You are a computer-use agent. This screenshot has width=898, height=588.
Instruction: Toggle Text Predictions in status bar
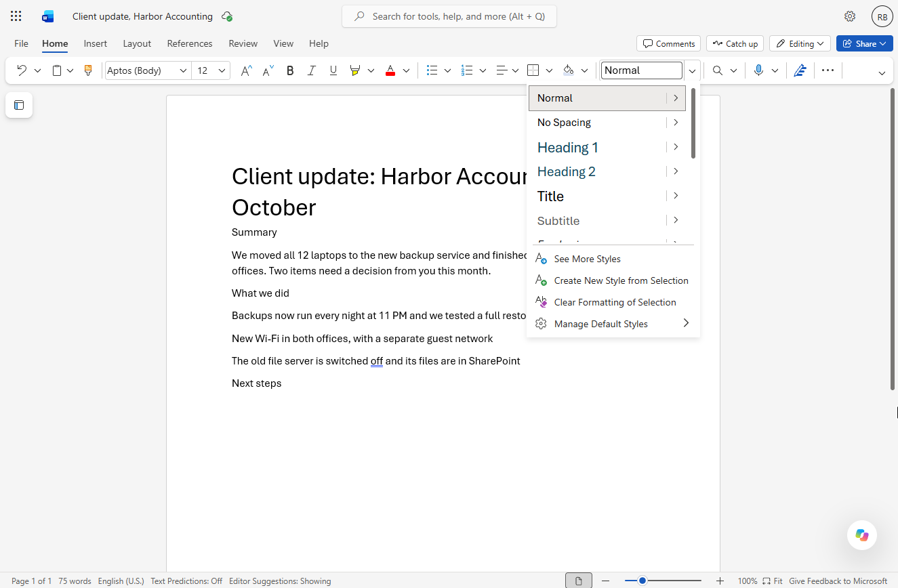click(x=186, y=581)
